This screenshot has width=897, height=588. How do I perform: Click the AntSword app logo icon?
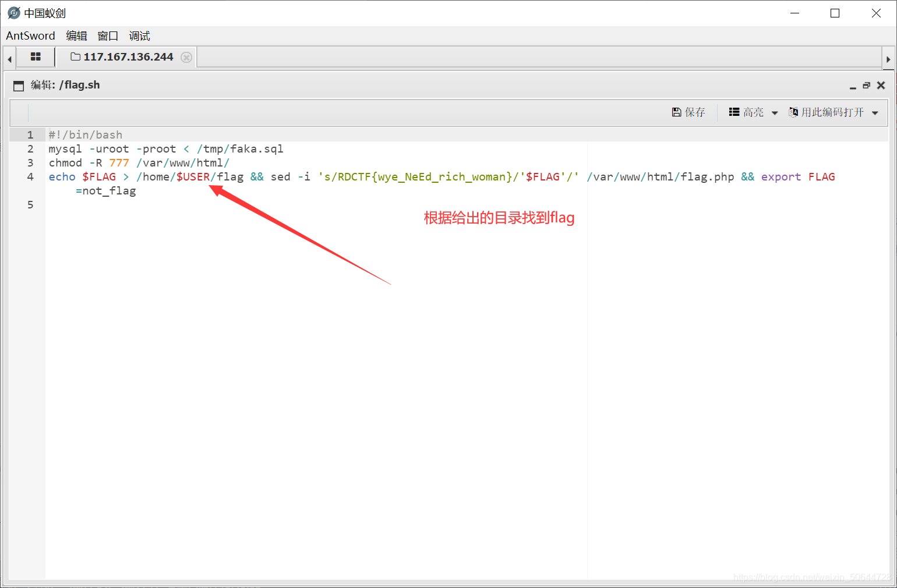[x=13, y=13]
